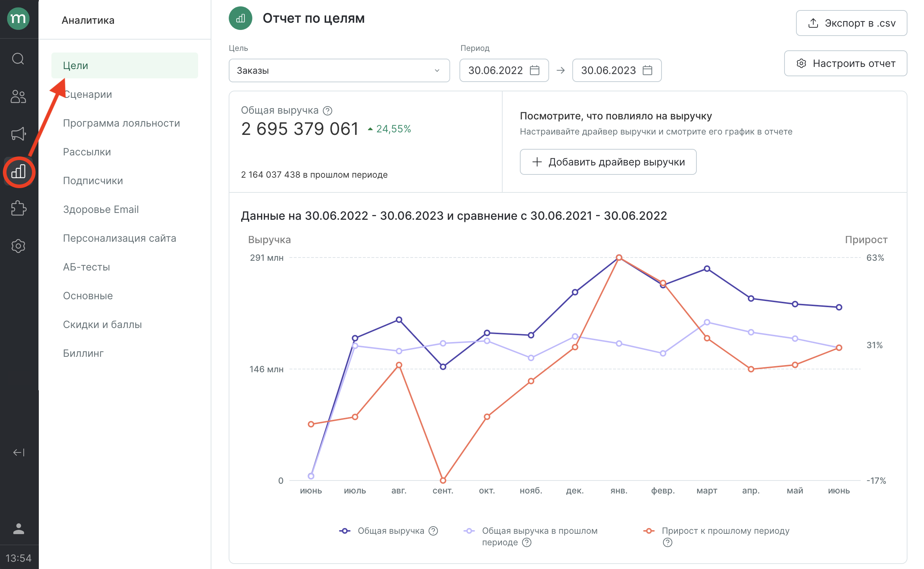Open Основные section
This screenshot has width=924, height=569.
click(88, 296)
